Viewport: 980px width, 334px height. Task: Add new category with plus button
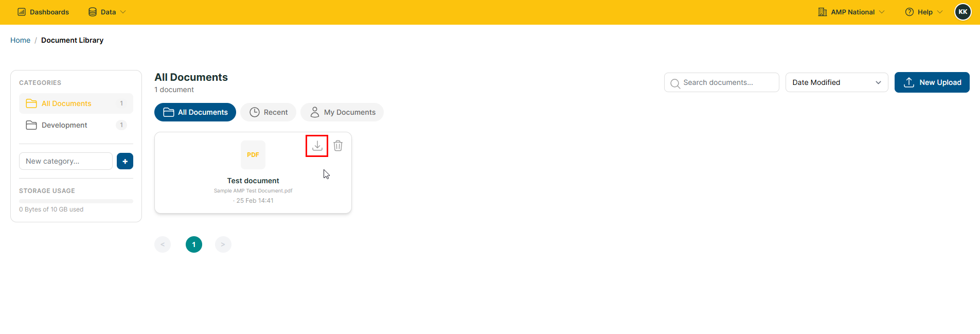[125, 161]
